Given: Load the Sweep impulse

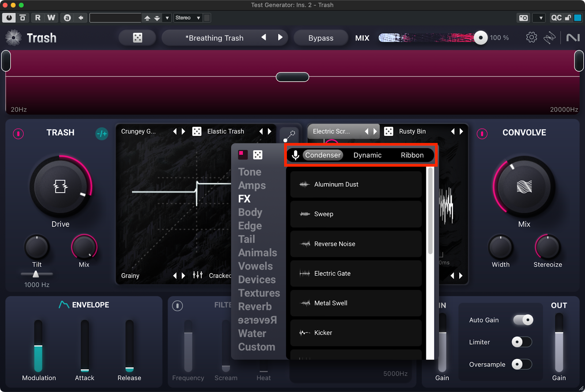Looking at the screenshot, I should coord(356,214).
